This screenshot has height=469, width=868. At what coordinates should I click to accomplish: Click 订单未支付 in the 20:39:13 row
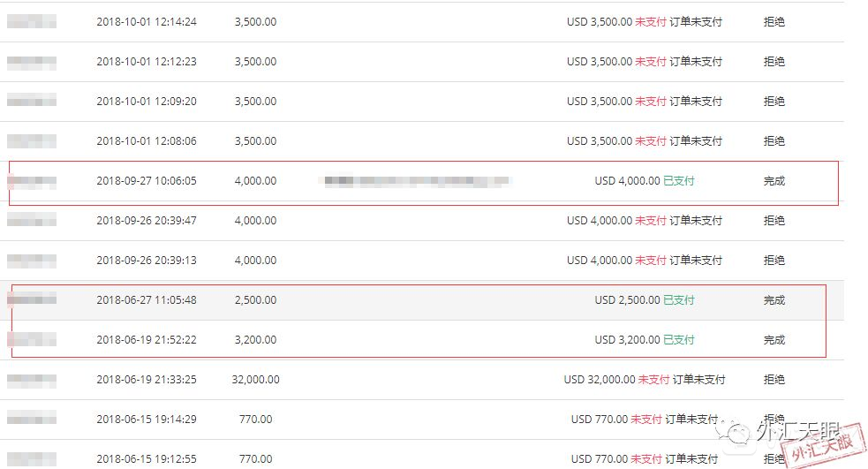696,261
